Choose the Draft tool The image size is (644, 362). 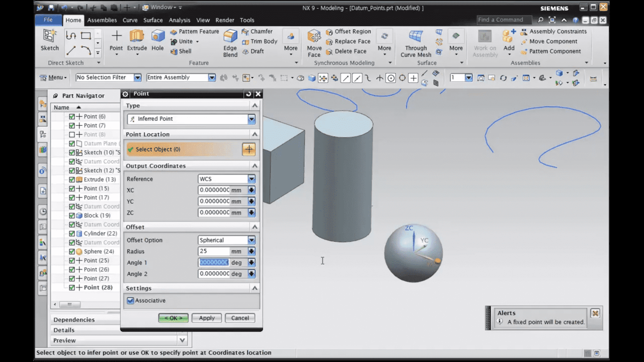tap(253, 51)
